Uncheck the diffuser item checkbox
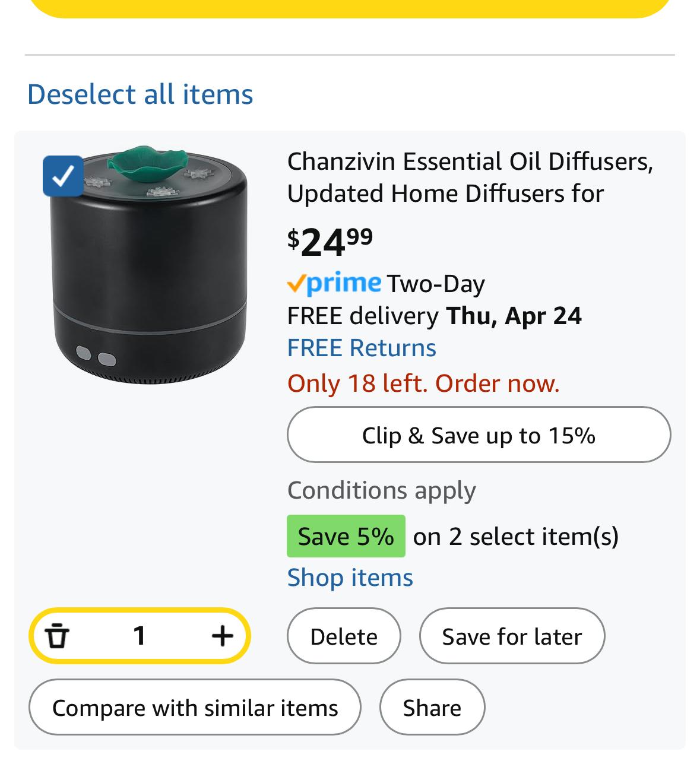 click(63, 176)
